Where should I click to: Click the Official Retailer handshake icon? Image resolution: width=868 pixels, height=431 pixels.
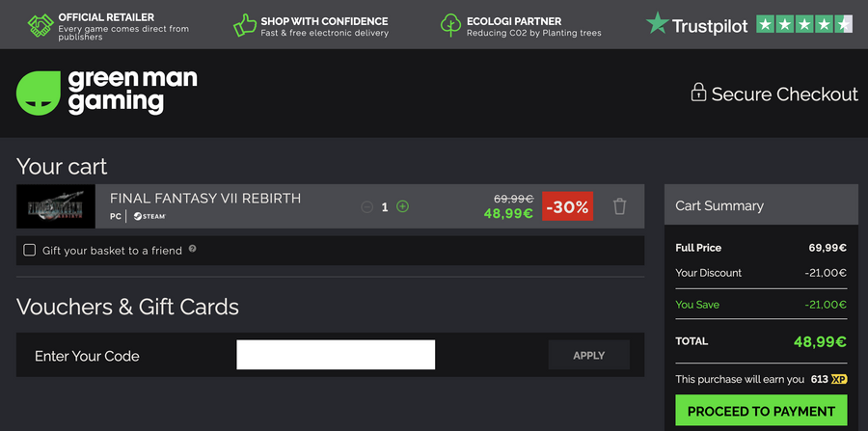click(x=40, y=25)
